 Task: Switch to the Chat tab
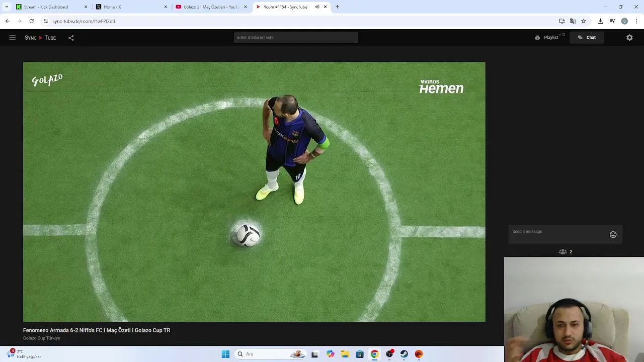587,38
